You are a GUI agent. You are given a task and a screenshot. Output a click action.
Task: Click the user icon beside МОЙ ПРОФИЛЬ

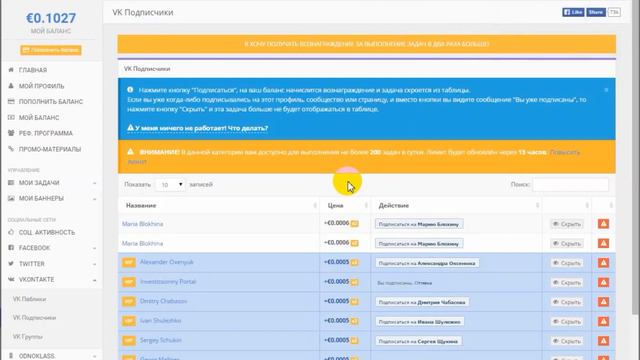point(11,86)
